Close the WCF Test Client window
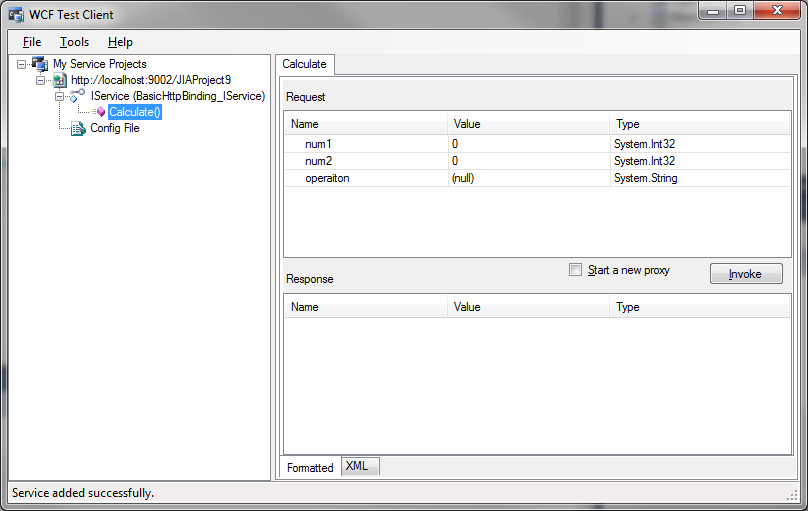This screenshot has width=808, height=511. 777,10
